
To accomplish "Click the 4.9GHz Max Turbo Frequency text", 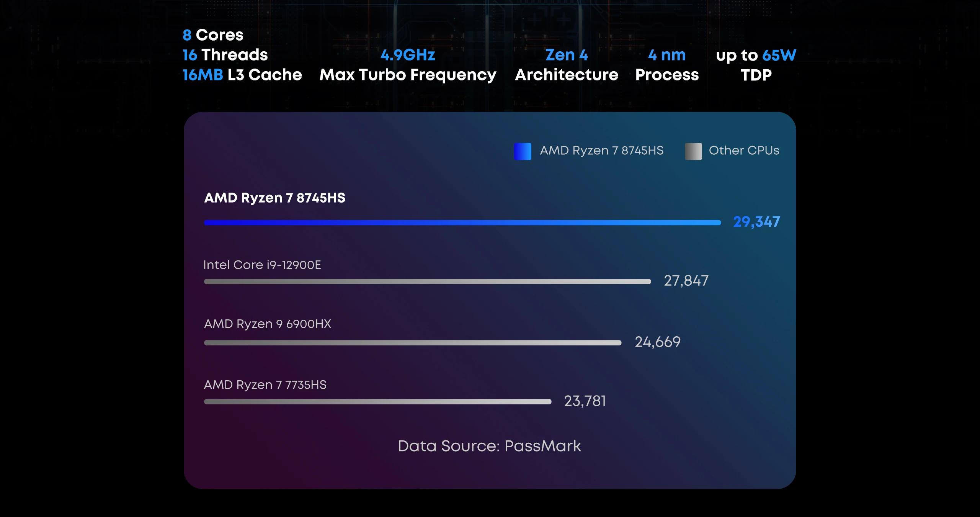I will (408, 65).
